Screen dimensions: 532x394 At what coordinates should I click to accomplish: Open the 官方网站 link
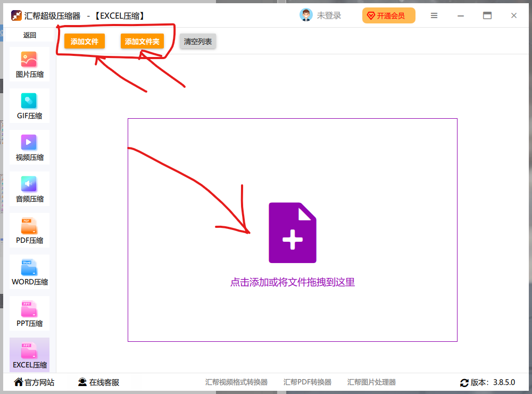tap(34, 382)
